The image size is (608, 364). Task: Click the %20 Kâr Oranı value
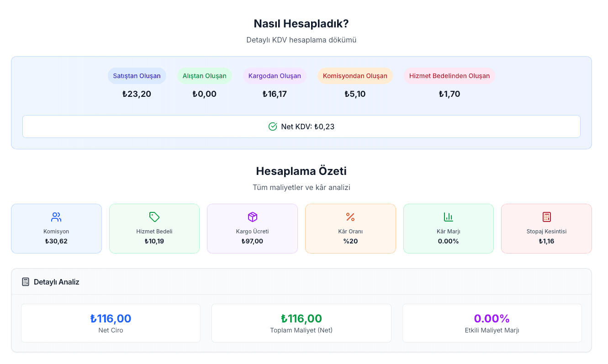pos(350,241)
